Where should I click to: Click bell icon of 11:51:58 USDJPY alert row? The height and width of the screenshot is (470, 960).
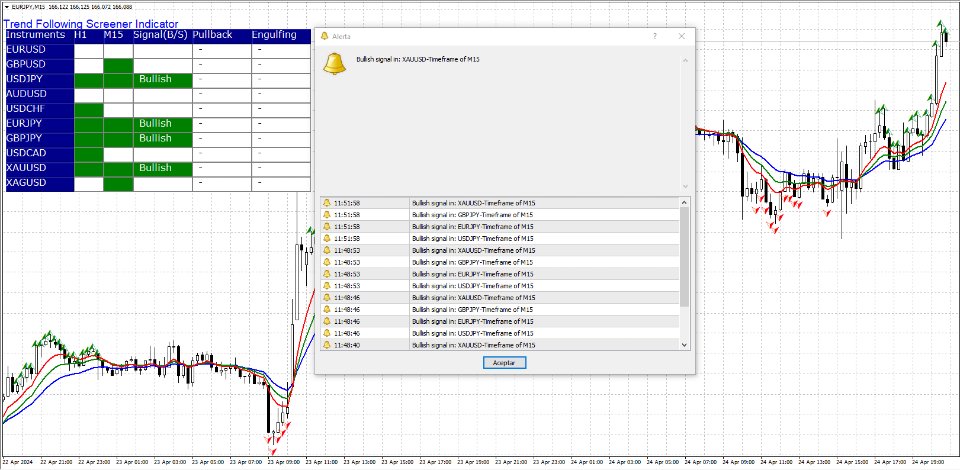coord(327,238)
